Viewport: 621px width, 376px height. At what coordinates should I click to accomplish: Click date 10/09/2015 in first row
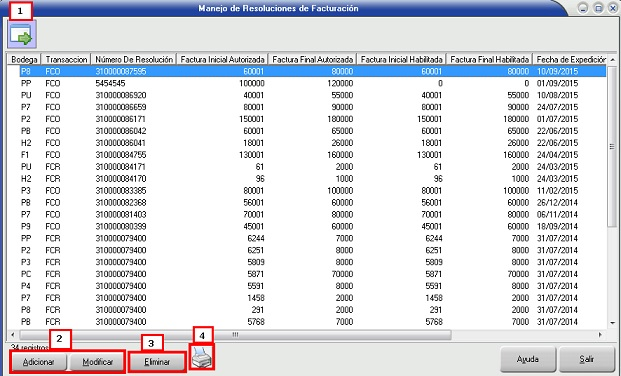click(557, 71)
